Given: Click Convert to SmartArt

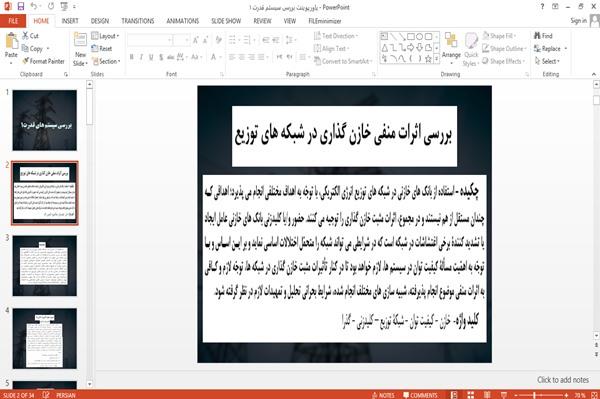Looking at the screenshot, I should click(x=342, y=61).
